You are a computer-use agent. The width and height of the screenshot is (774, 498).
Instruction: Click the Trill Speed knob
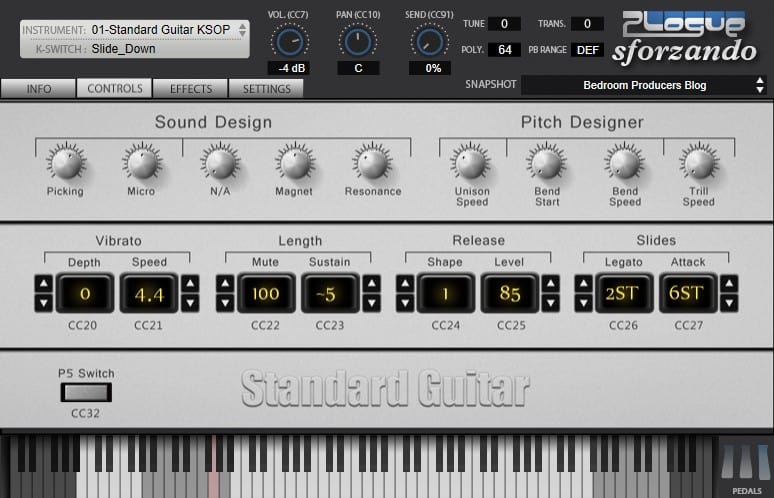click(699, 162)
